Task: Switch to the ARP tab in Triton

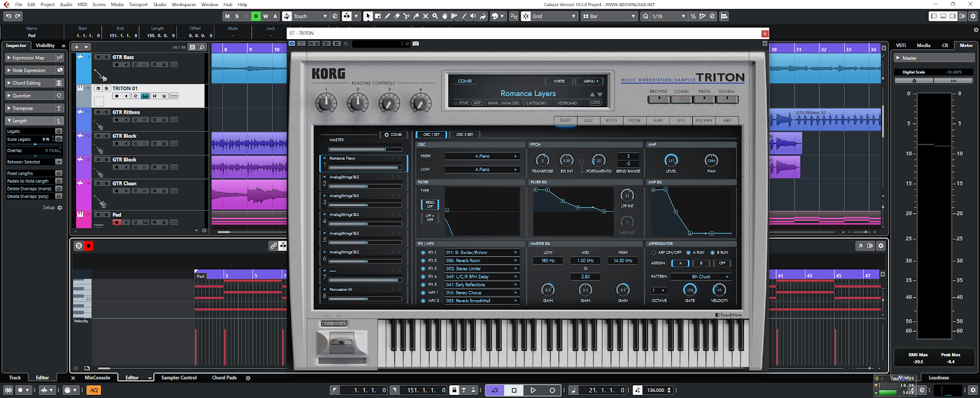Action: point(727,121)
